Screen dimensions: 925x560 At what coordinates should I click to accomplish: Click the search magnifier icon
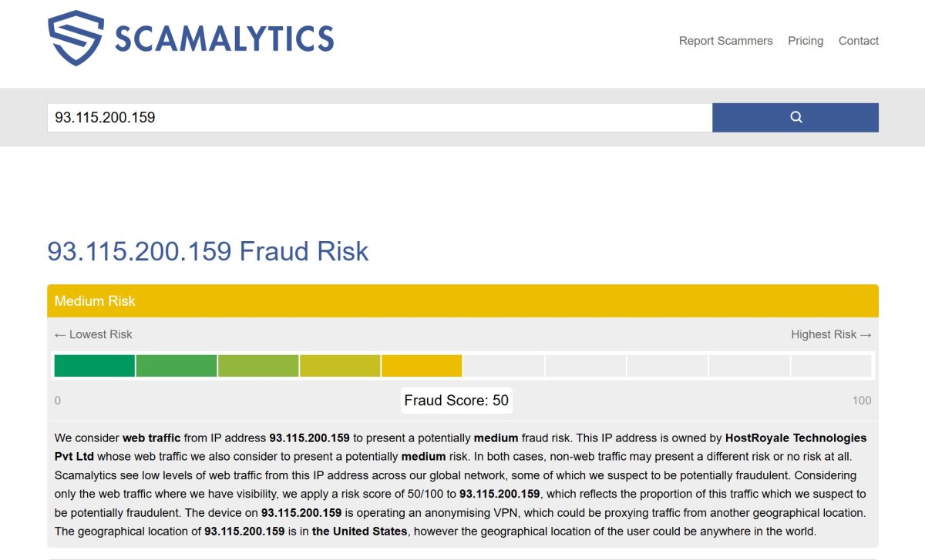point(795,116)
